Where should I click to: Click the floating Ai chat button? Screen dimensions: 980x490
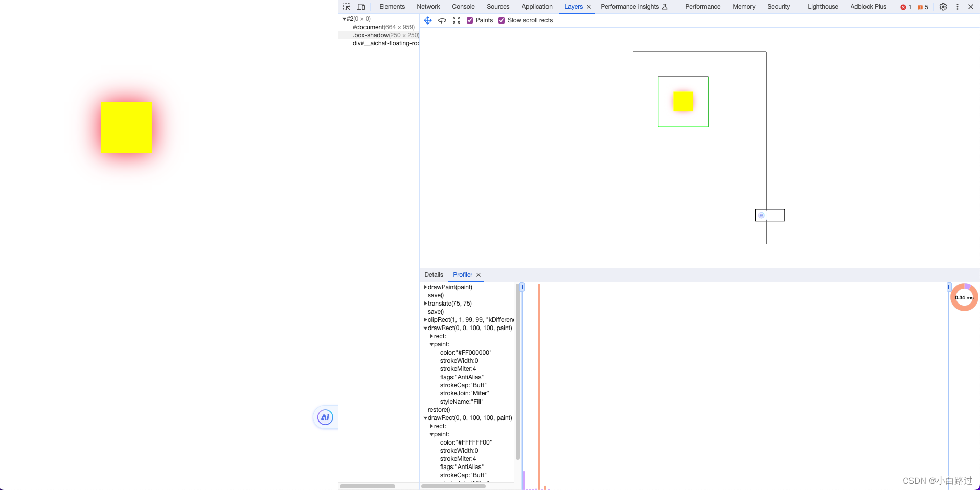[x=325, y=417]
